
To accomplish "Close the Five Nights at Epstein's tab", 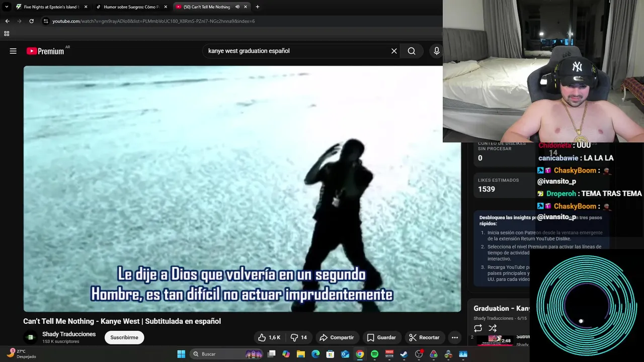I will (86, 7).
